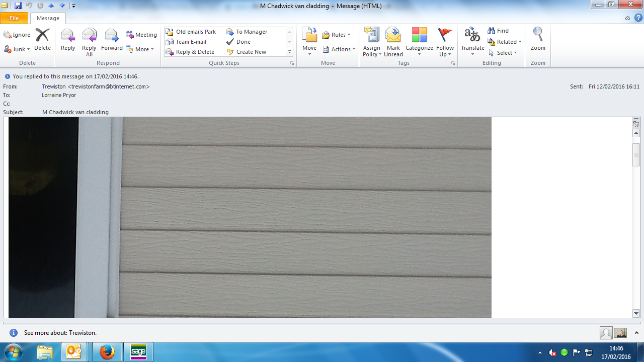
Task: Expand the People Pane arrow
Action: [x=636, y=333]
